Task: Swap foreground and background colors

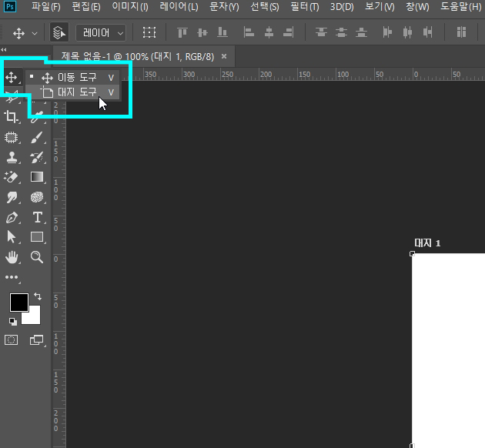Action: [38, 296]
